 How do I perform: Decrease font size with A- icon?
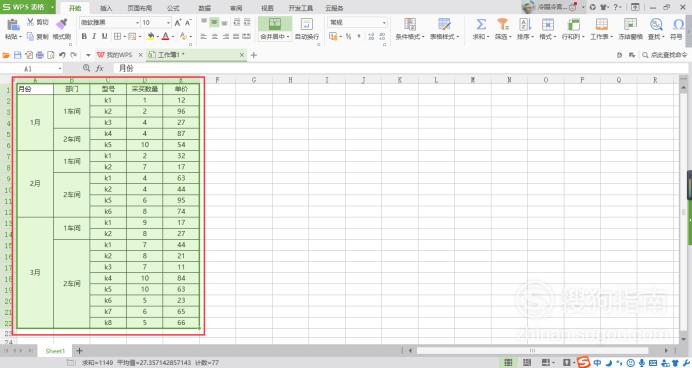tap(188, 23)
